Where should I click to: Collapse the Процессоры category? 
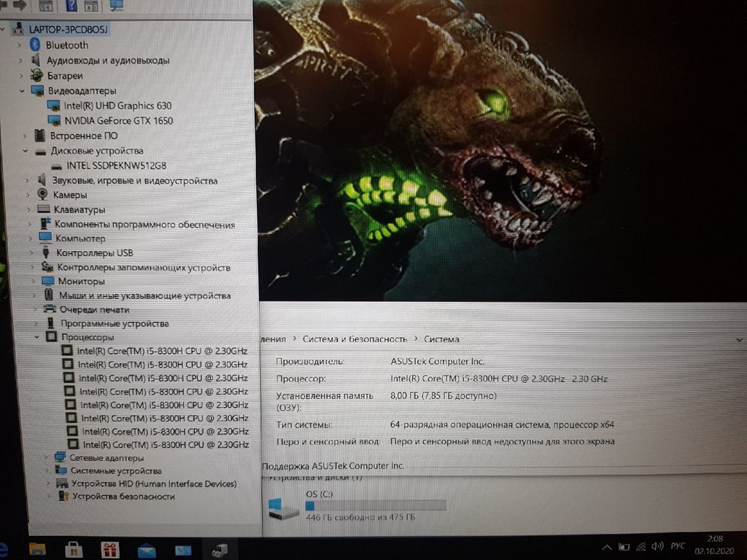(36, 337)
